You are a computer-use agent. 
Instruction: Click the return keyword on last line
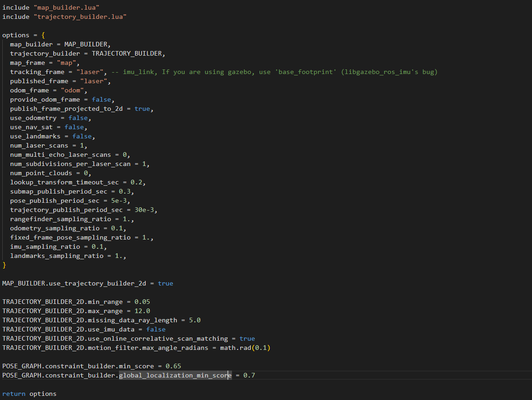(x=14, y=394)
